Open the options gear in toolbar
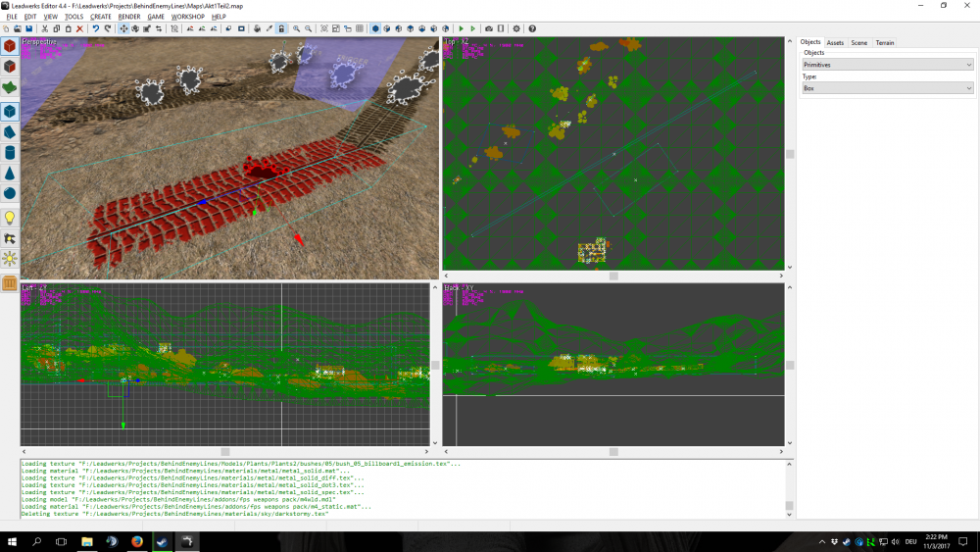This screenshot has width=980, height=552. (517, 28)
